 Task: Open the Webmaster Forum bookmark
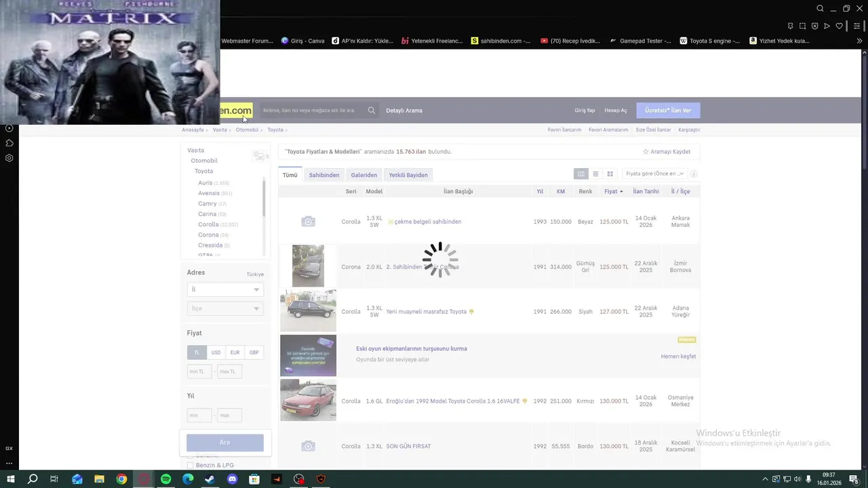click(x=247, y=41)
